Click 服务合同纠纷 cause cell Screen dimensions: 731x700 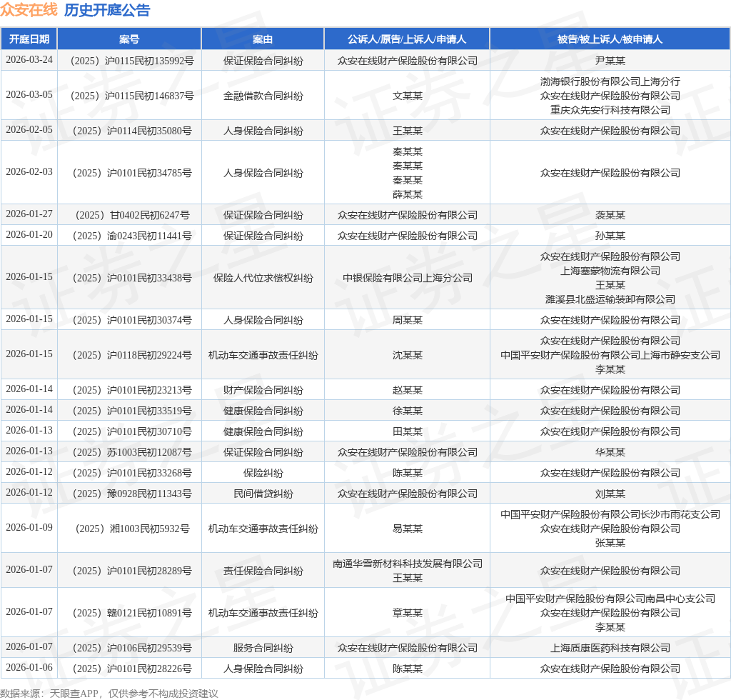(263, 648)
